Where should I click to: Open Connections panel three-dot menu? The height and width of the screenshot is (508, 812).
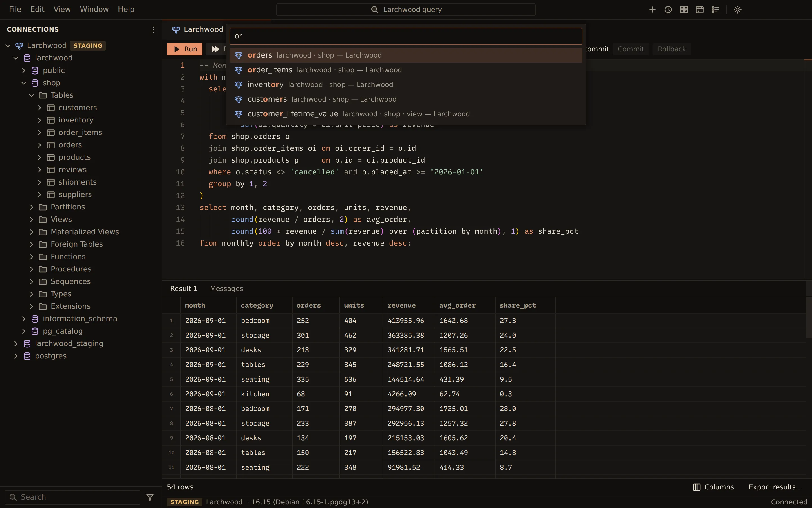153,30
